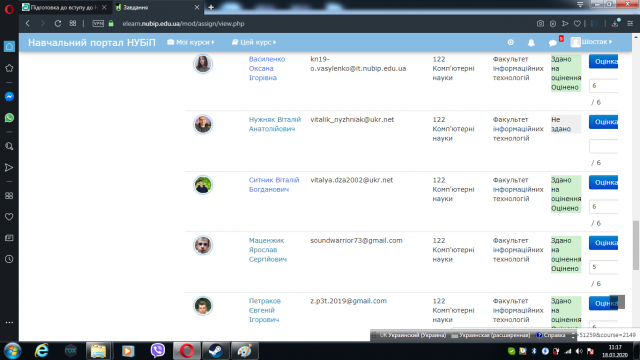Viewport: 640px width, 360px height.
Task: Toggle the VPN badge in address bar
Action: click(x=98, y=24)
